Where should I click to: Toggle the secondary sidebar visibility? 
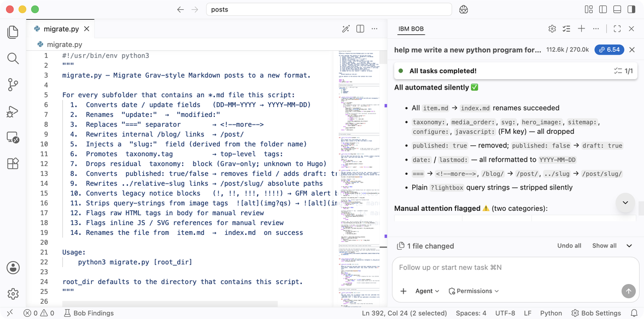[631, 9]
